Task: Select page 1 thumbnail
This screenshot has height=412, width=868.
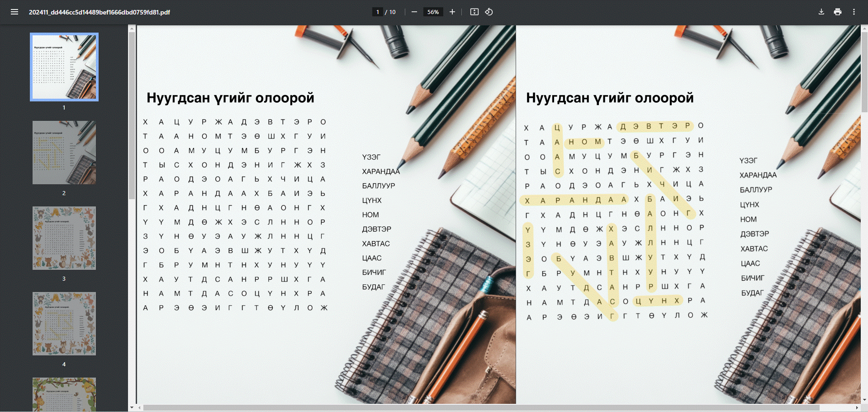Action: (64, 67)
